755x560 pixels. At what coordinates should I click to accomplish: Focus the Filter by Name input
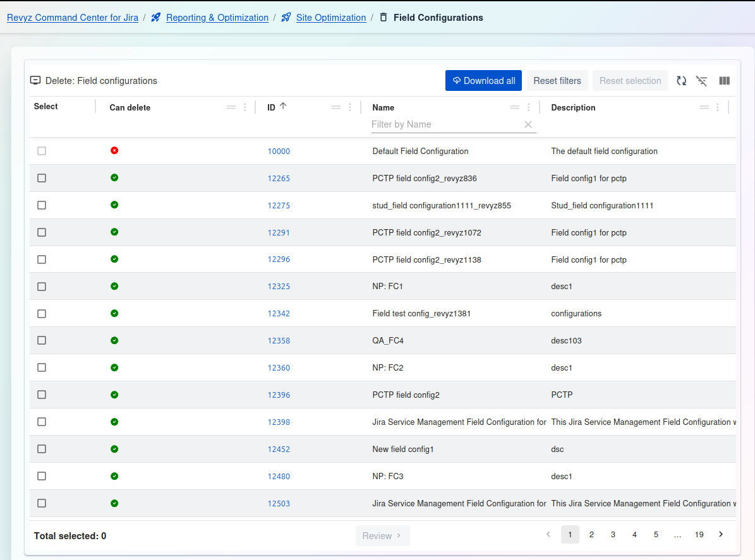[445, 124]
